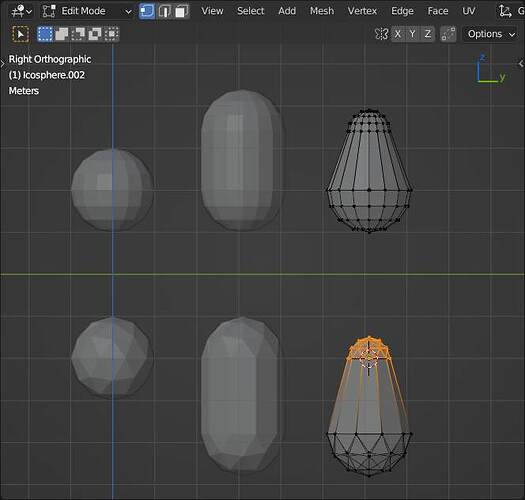Choose Subtract selection mode icon

[x=78, y=34]
